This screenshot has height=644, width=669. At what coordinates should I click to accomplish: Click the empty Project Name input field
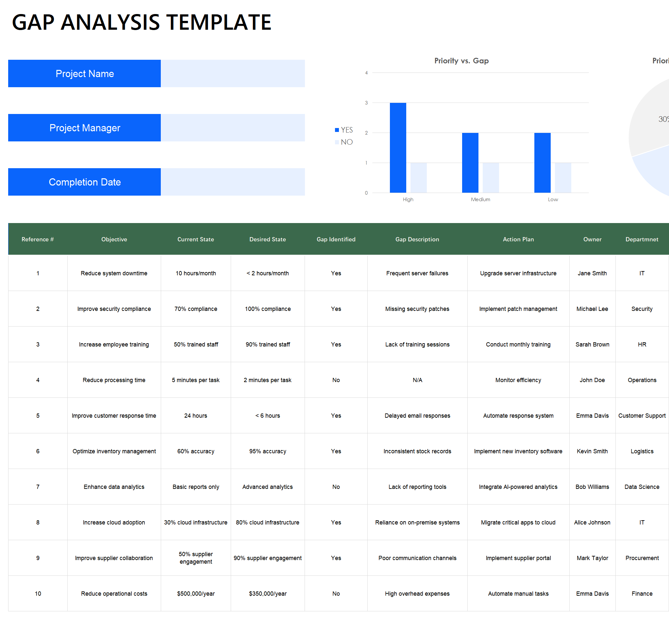[x=233, y=73]
